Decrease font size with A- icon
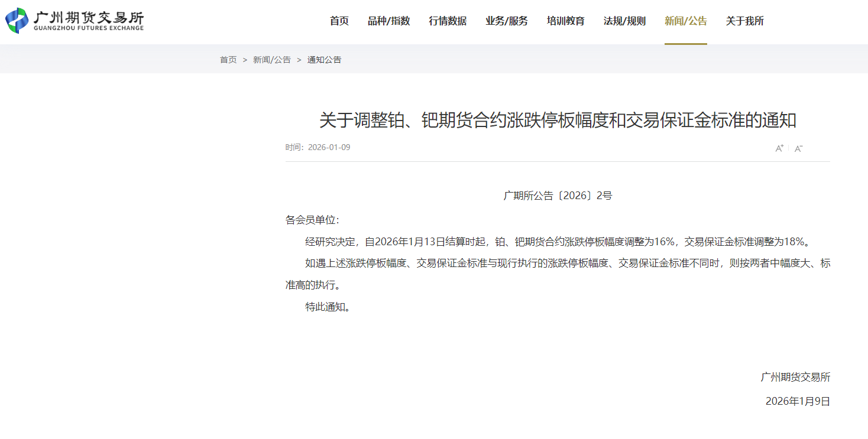Screen dimensions: 868x439 (798, 148)
